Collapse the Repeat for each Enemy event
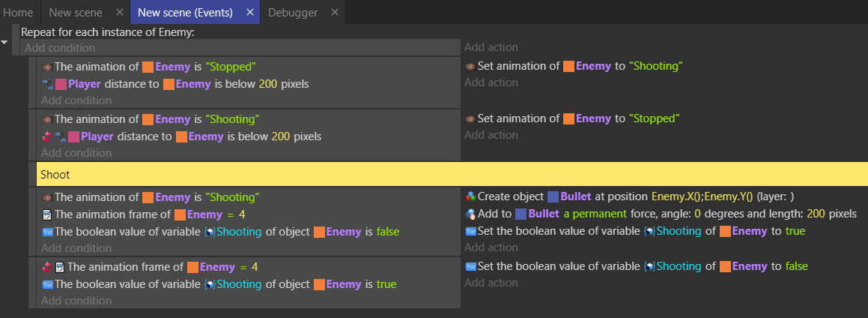This screenshot has height=318, width=868. (5, 42)
